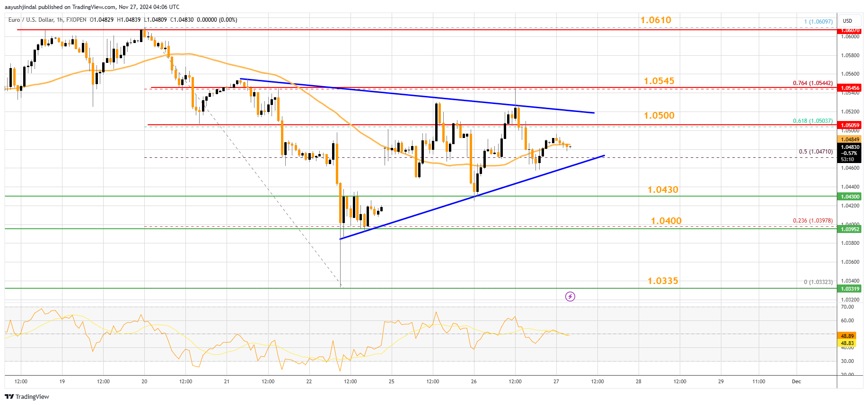Image resolution: width=868 pixels, height=405 pixels.
Task: Select the 1.0500 orange level label
Action: (659, 115)
